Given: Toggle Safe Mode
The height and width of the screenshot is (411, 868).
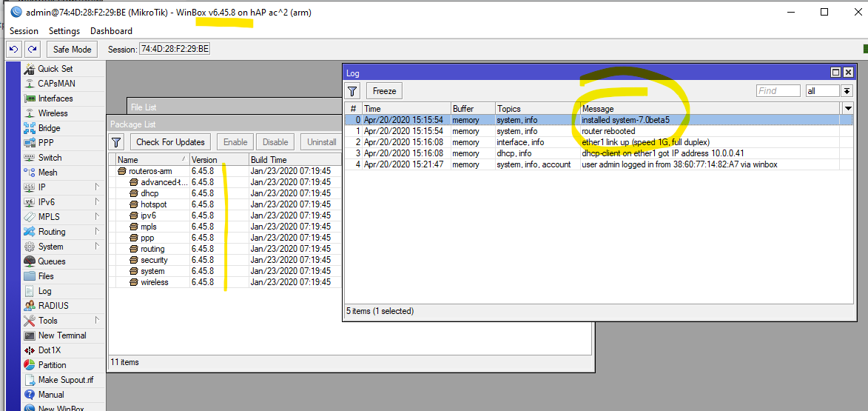Looking at the screenshot, I should pos(72,50).
